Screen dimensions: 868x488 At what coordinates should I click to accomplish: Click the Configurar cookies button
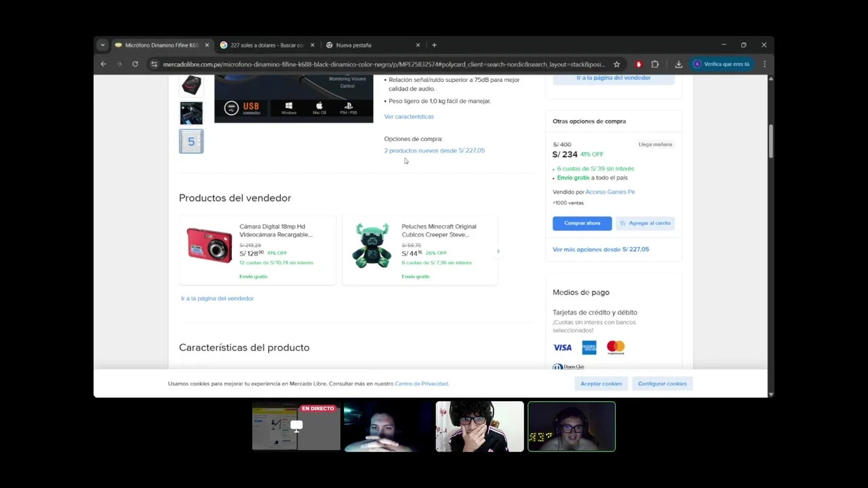point(663,384)
